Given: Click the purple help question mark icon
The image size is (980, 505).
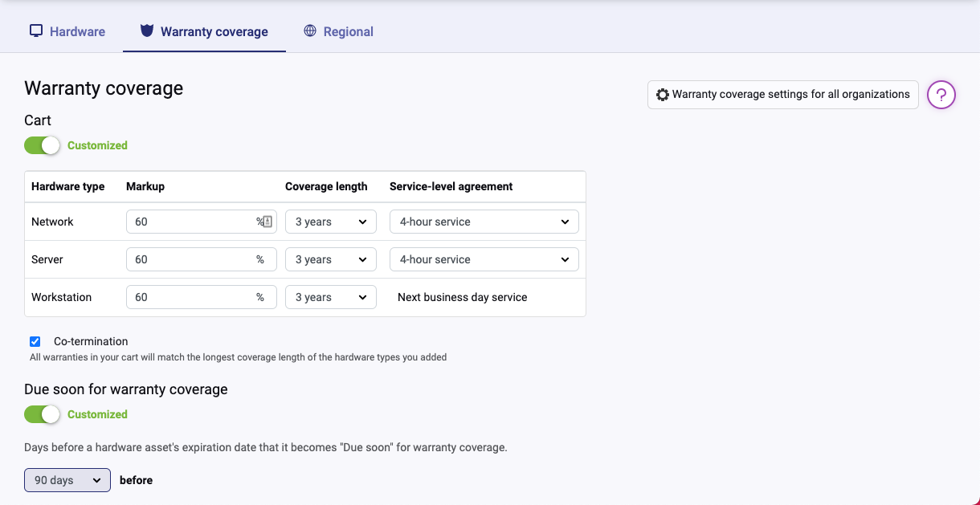Looking at the screenshot, I should (941, 95).
